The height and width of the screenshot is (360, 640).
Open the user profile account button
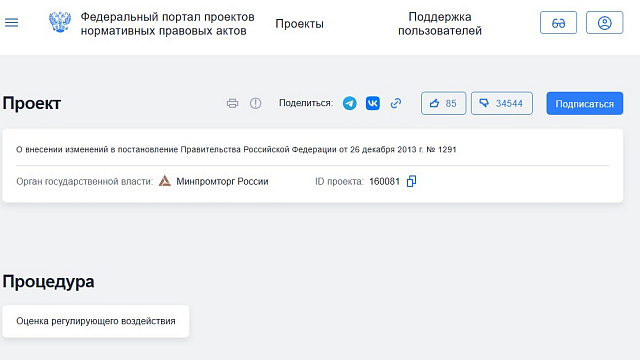click(604, 22)
